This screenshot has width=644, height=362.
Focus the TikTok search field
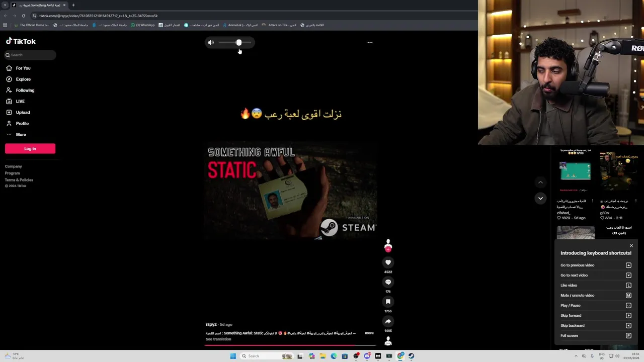click(x=30, y=55)
